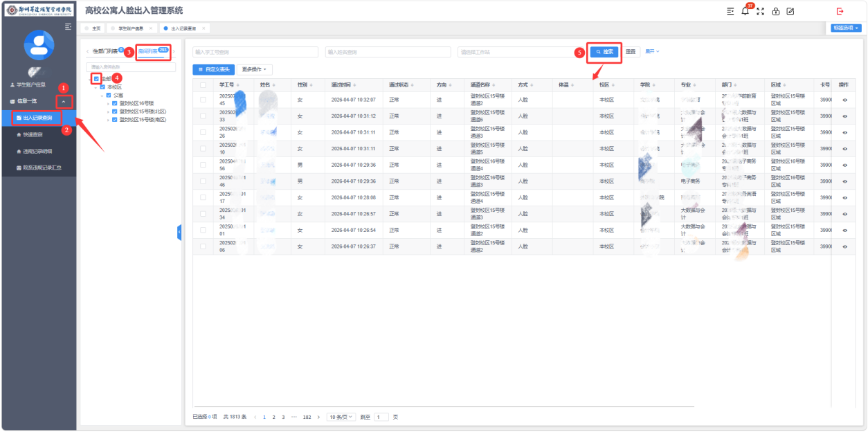This screenshot has width=868, height=432.
Task: Click the lock screen icon
Action: 775,11
